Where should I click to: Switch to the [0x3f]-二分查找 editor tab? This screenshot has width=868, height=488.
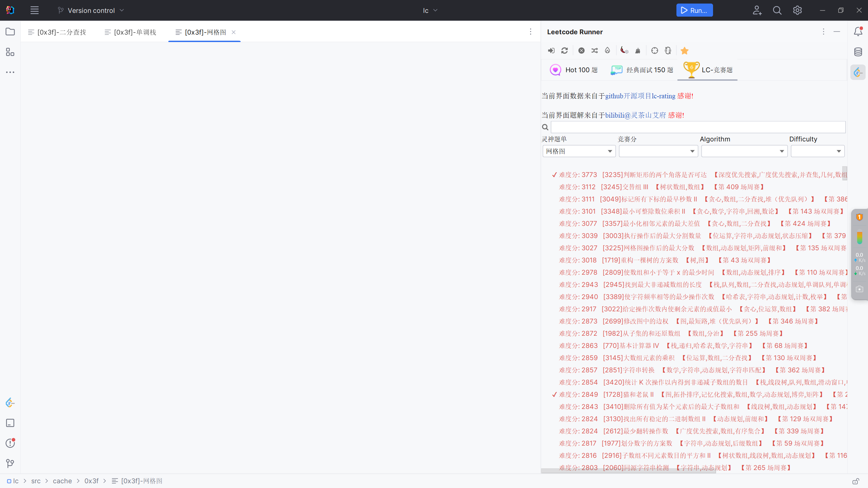pos(57,32)
